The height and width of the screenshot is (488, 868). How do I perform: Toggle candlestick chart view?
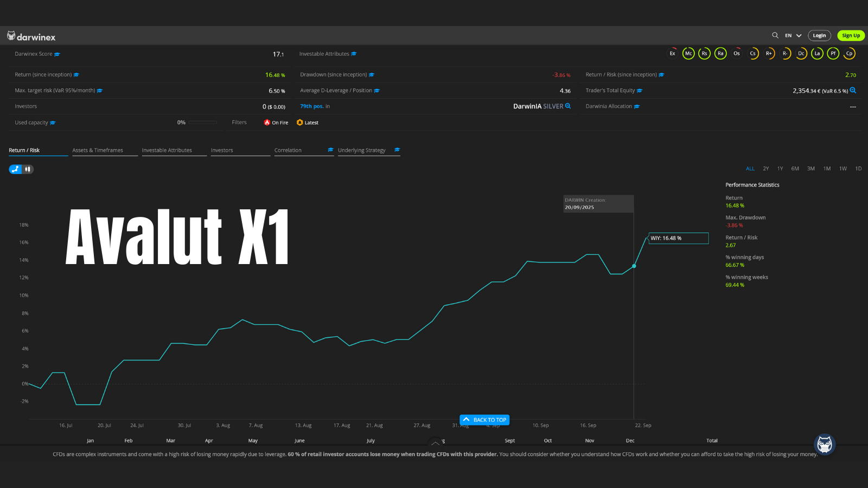pyautogui.click(x=27, y=169)
